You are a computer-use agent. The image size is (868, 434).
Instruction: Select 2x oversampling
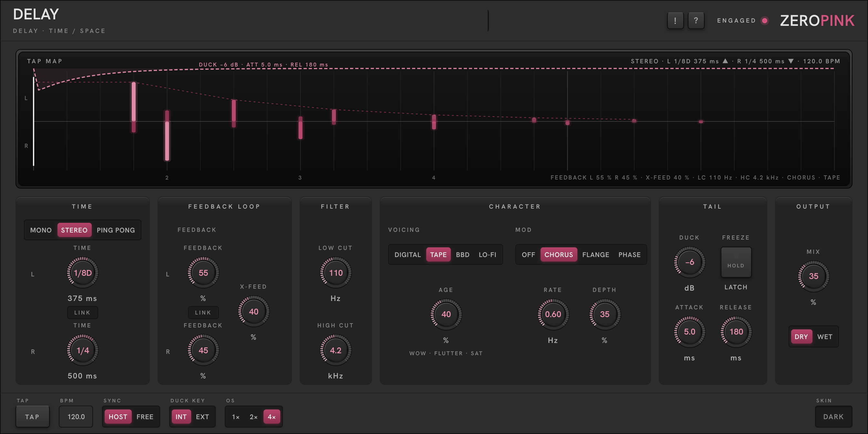coord(253,417)
